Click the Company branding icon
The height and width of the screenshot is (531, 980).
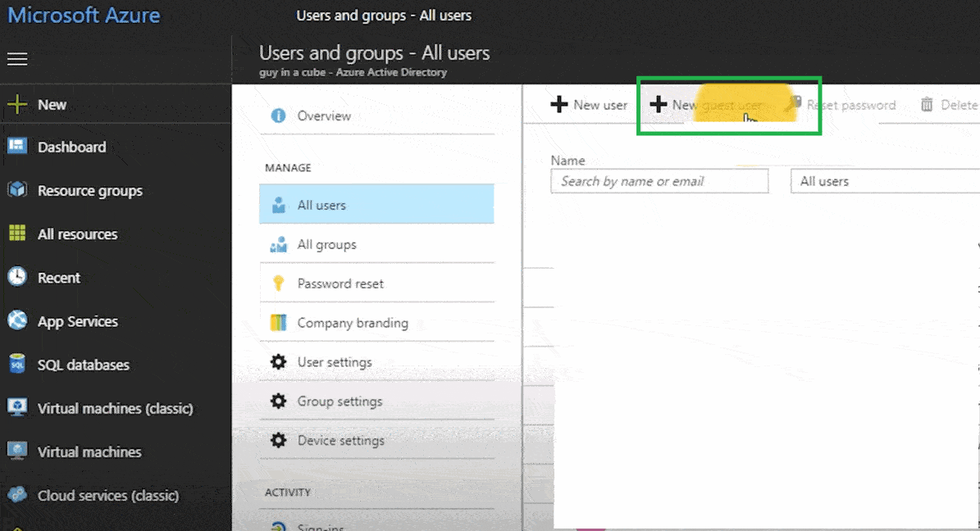(x=278, y=323)
